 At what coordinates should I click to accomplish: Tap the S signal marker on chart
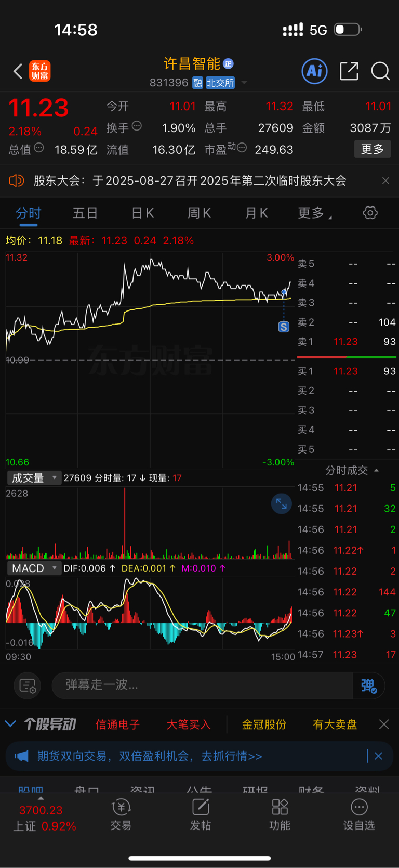pyautogui.click(x=284, y=327)
